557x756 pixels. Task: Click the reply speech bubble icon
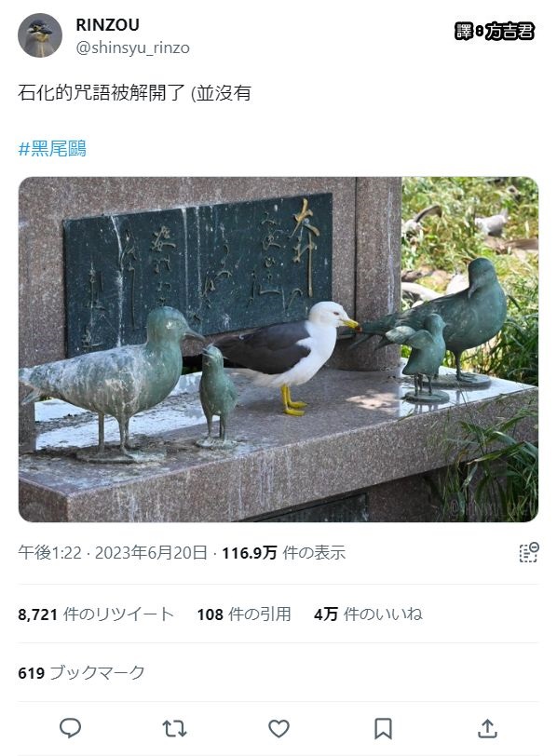[x=70, y=728]
